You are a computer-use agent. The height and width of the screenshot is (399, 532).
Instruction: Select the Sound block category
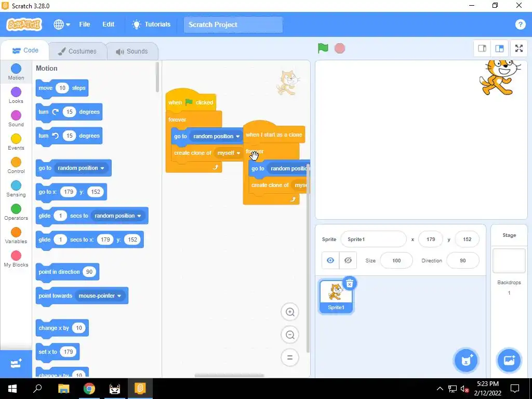[16, 119]
